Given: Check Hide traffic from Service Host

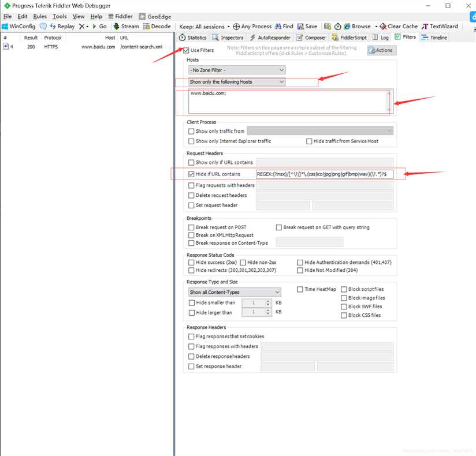Looking at the screenshot, I should coord(309,141).
